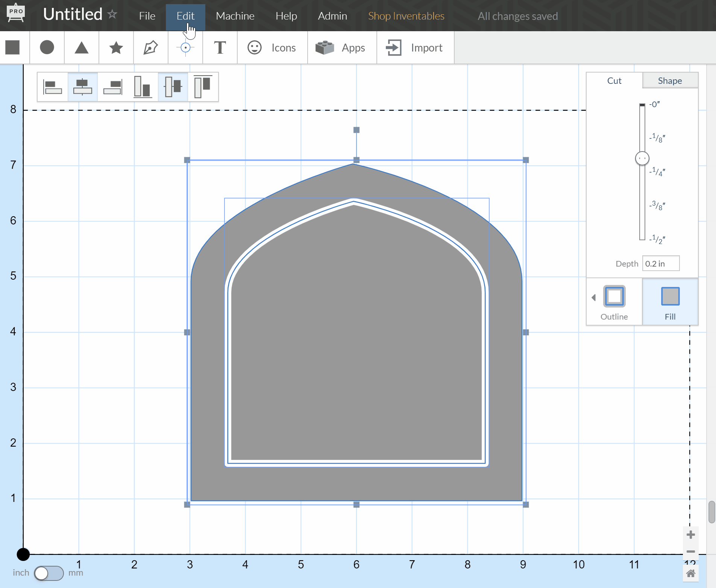The image size is (716, 588).
Task: Click the Import button
Action: pyautogui.click(x=415, y=48)
